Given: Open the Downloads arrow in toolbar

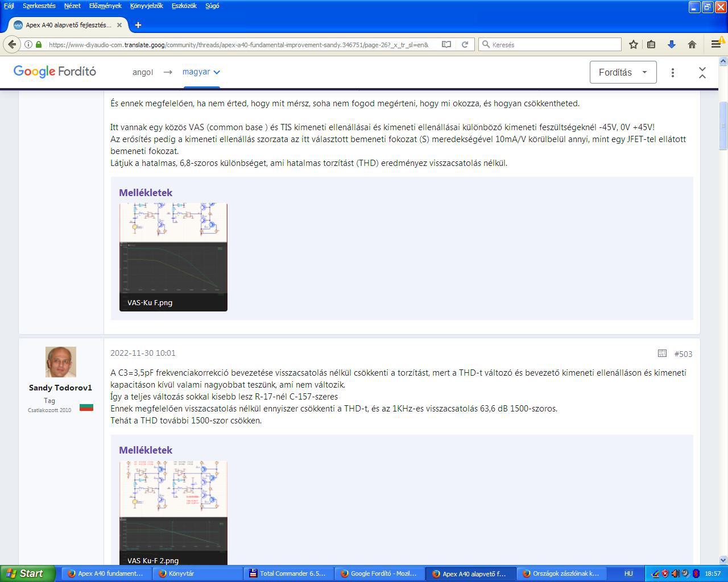Looking at the screenshot, I should pos(671,44).
